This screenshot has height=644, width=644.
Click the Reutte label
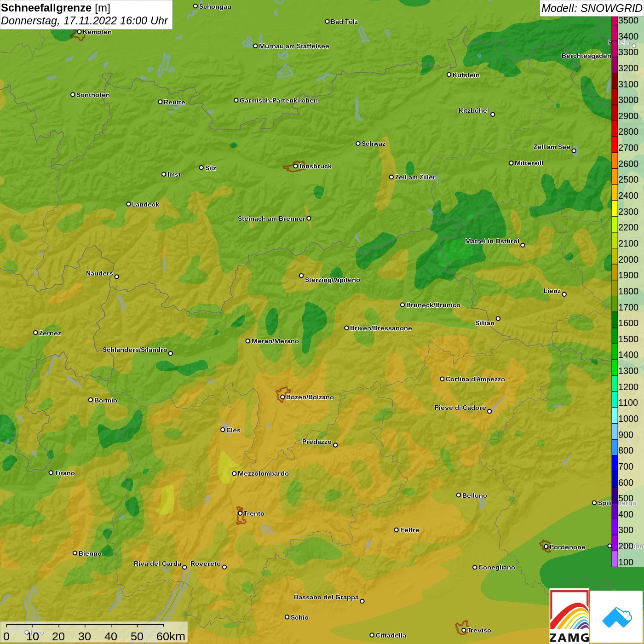(175, 102)
